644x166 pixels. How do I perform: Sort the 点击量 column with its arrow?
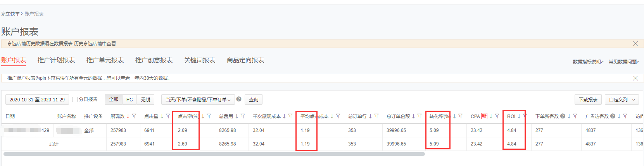coord(162,116)
